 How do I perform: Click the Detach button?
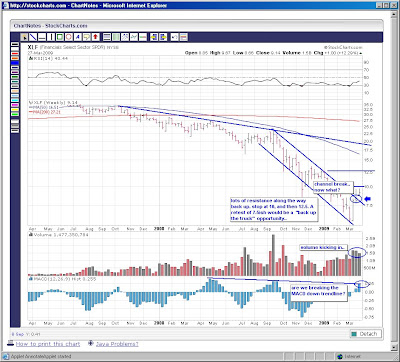point(366,334)
